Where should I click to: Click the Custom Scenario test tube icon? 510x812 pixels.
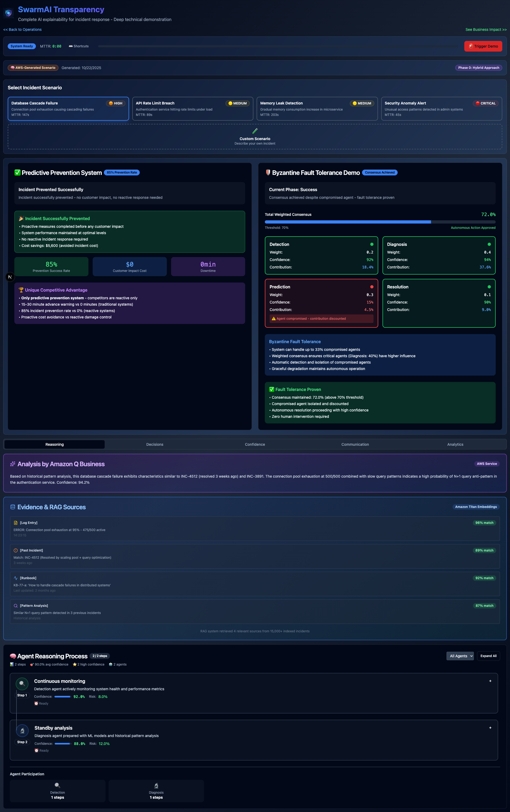coord(255,131)
